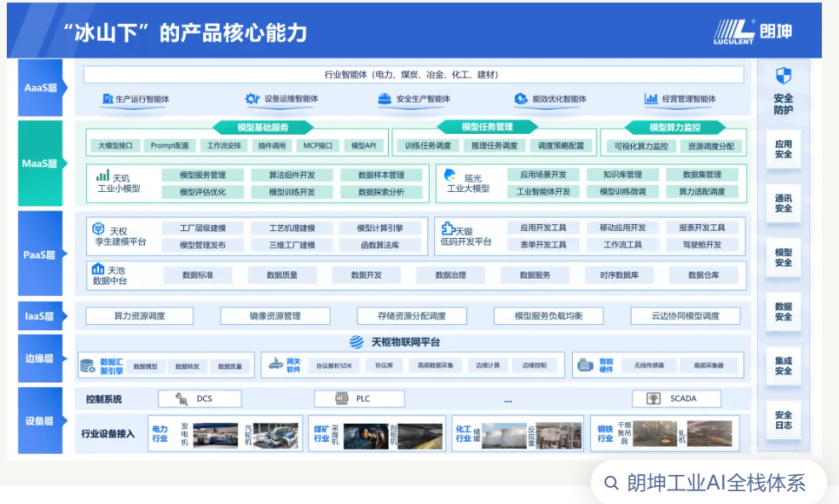Image resolution: width=839 pixels, height=504 pixels.
Task: Select the 模型基础服务 heading
Action: coord(263,127)
